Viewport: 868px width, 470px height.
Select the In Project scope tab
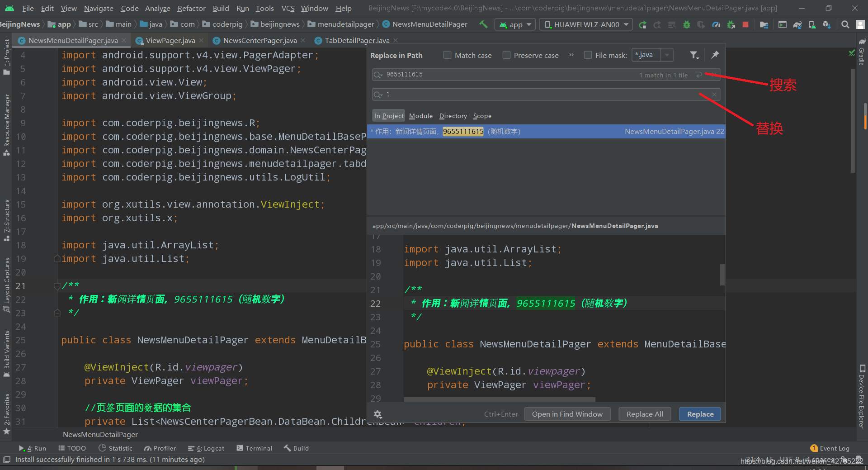click(389, 116)
